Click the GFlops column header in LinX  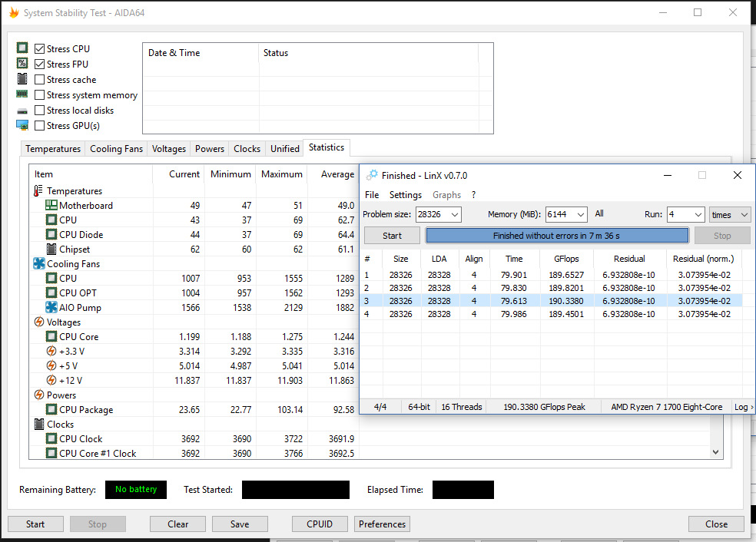566,259
